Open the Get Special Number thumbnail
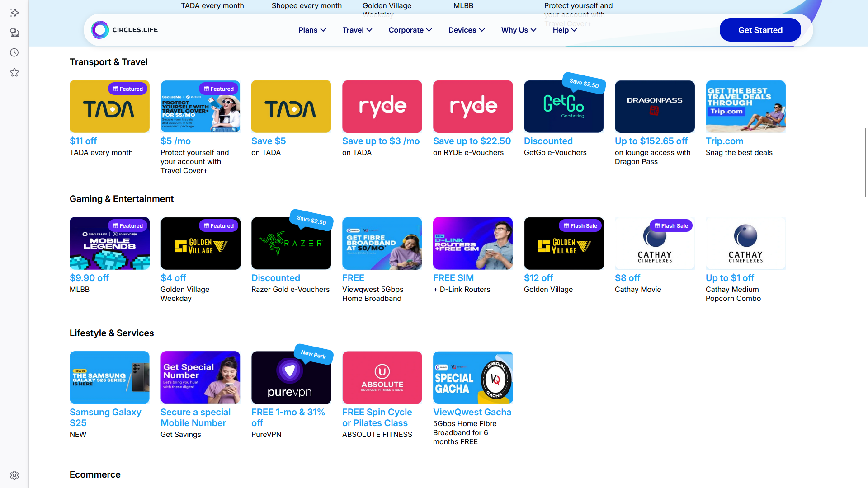 point(200,377)
